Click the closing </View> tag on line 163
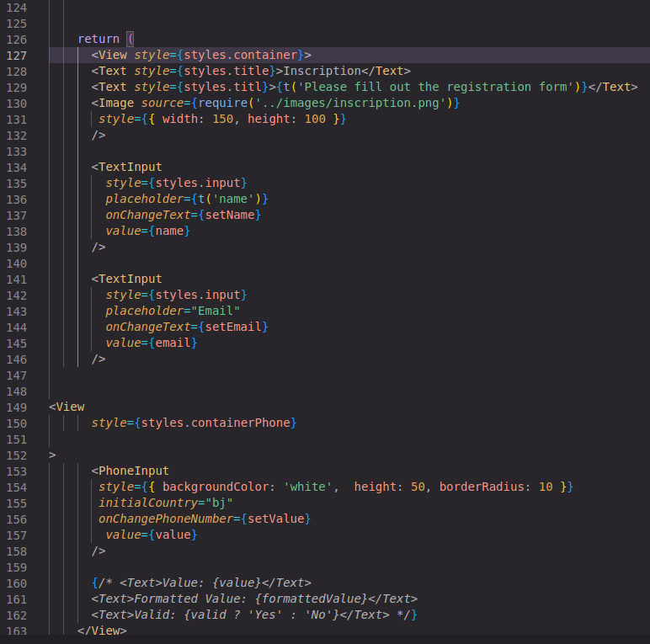The height and width of the screenshot is (644, 650). [102, 631]
